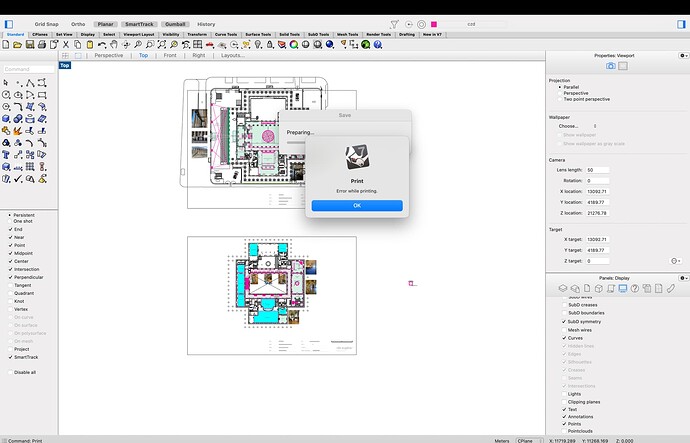The height and width of the screenshot is (443, 690).
Task: Click the red car icon in toolbar
Action: (209, 44)
